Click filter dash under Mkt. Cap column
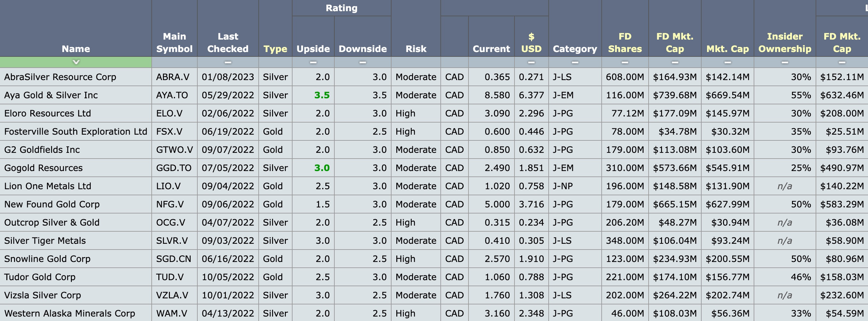Screen dimensions: 868x321 pyautogui.click(x=727, y=62)
